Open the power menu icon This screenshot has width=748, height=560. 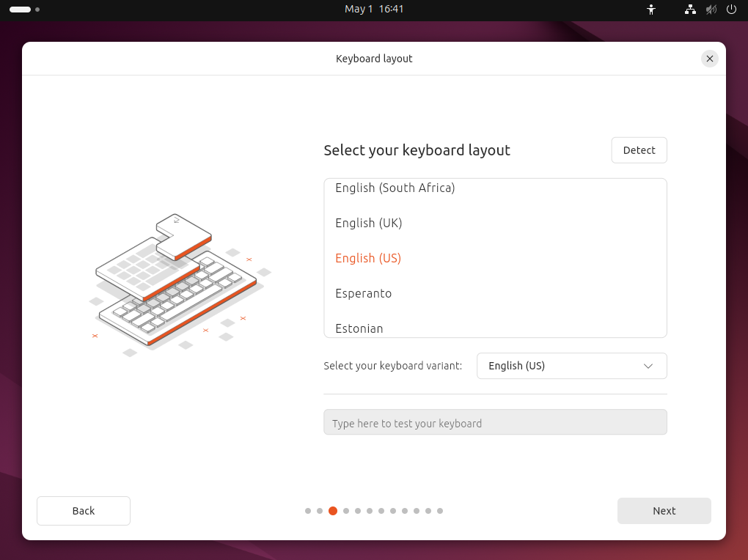731,10
